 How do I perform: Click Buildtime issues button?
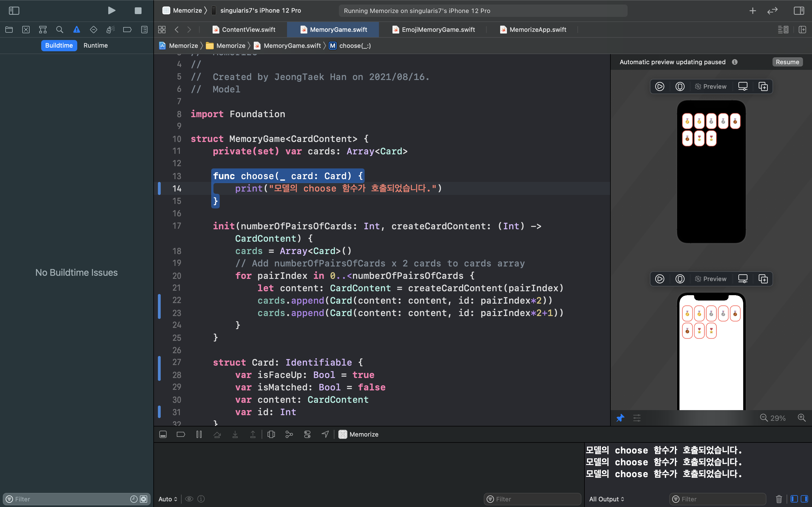(x=59, y=45)
